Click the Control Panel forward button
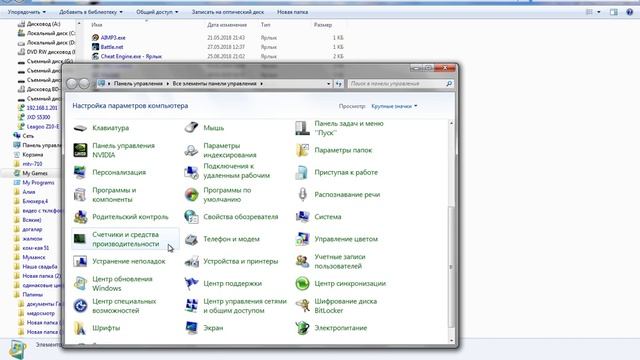 (84, 84)
